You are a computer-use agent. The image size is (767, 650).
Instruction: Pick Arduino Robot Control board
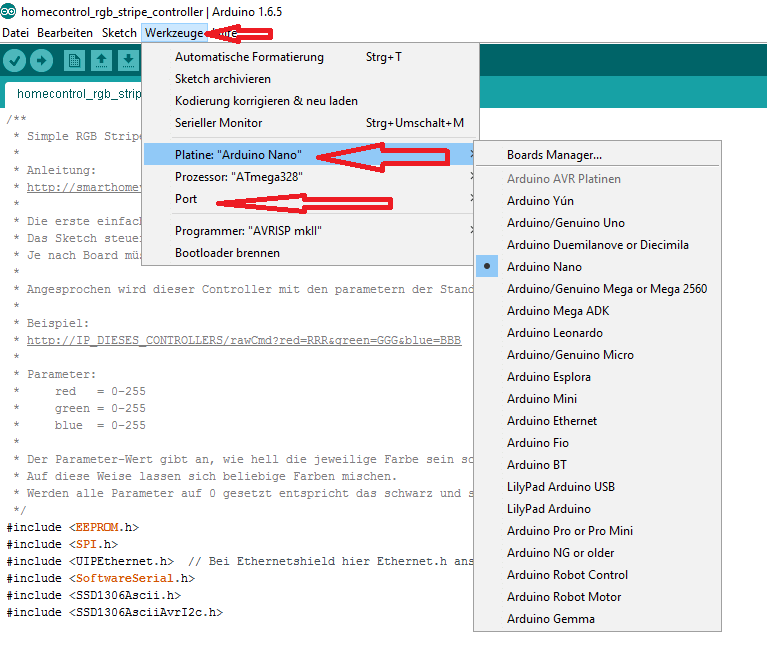click(x=597, y=575)
